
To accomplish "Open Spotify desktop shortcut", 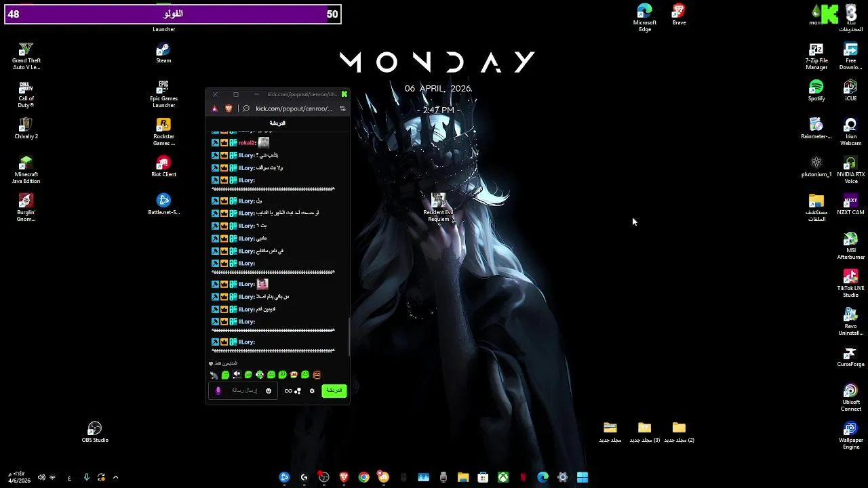I will point(816,90).
